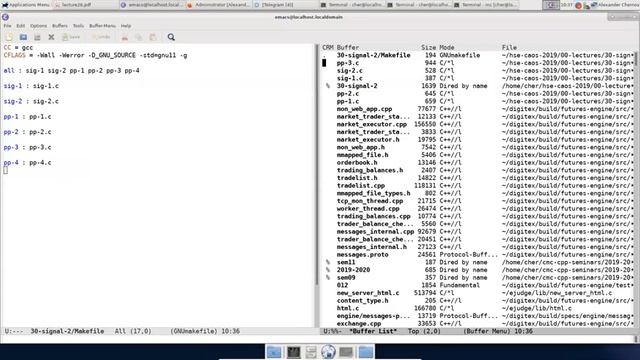Select the html.c buffer row
This screenshot has height=360, width=640.
478,308
